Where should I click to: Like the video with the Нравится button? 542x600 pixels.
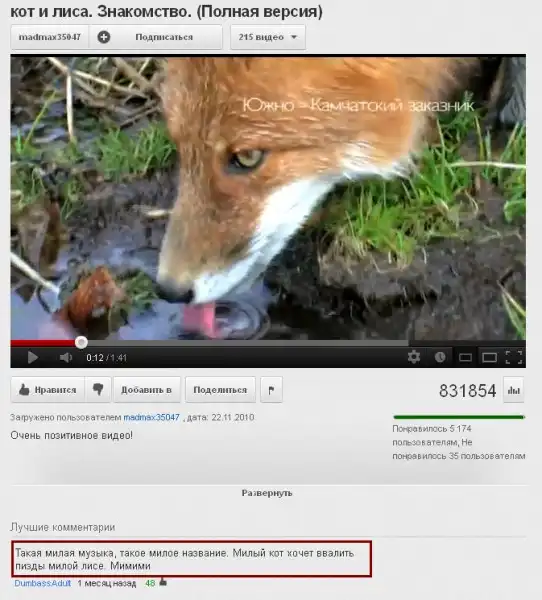point(48,390)
